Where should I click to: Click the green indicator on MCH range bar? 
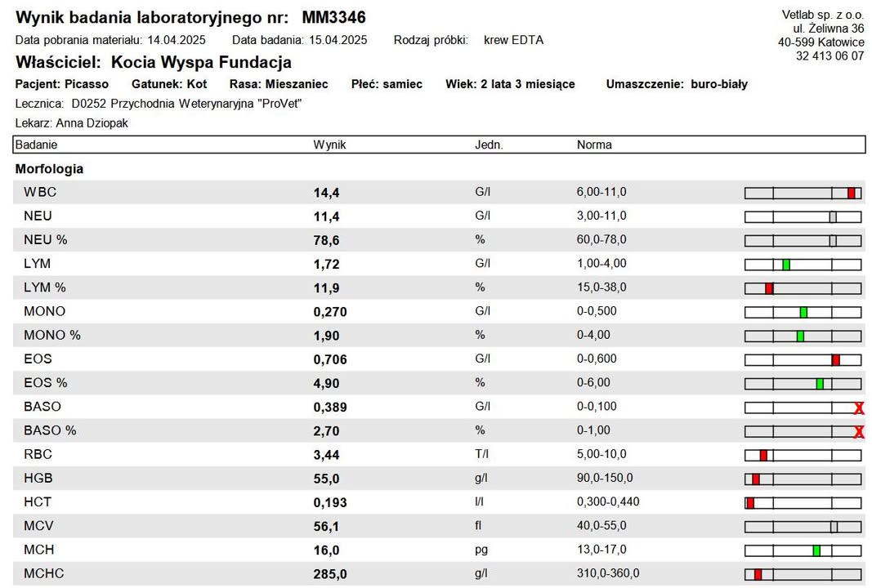(x=816, y=550)
